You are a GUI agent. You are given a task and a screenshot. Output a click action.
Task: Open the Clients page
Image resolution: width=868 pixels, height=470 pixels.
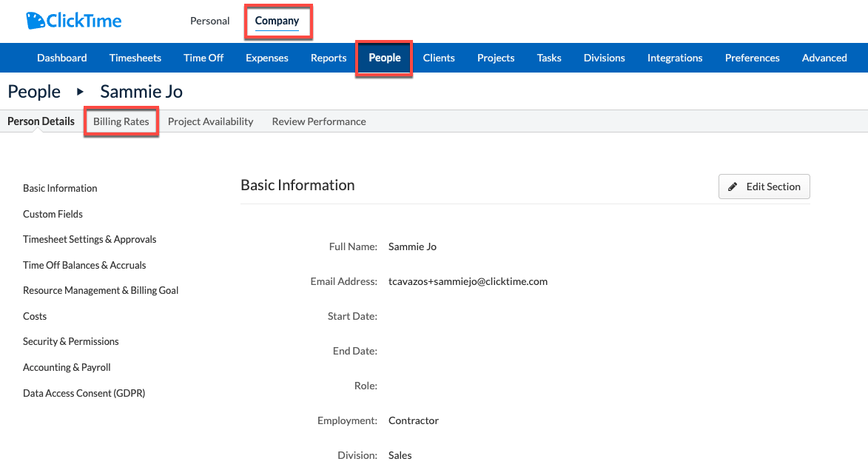point(439,58)
